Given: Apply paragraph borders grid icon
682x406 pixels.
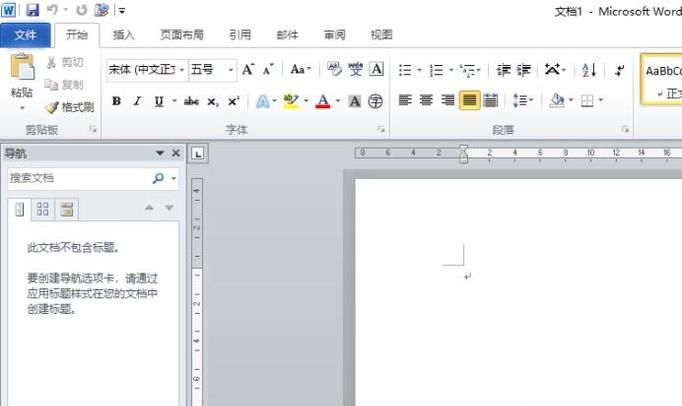Looking at the screenshot, I should (587, 101).
